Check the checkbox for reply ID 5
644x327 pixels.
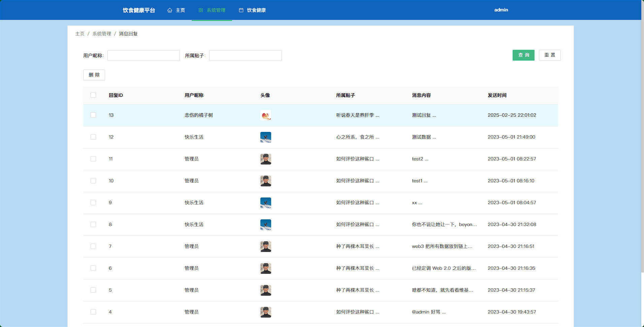93,290
